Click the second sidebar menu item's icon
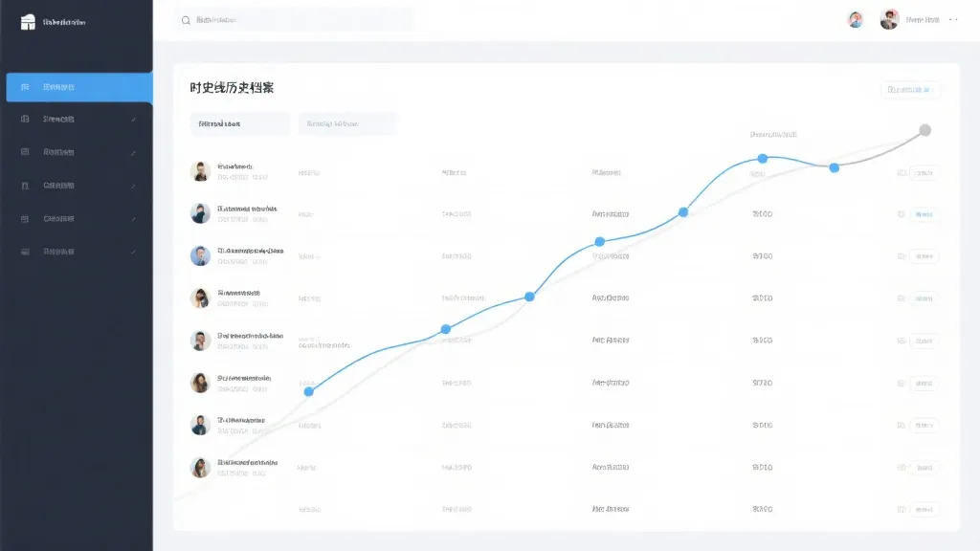The width and height of the screenshot is (980, 551). coord(25,120)
